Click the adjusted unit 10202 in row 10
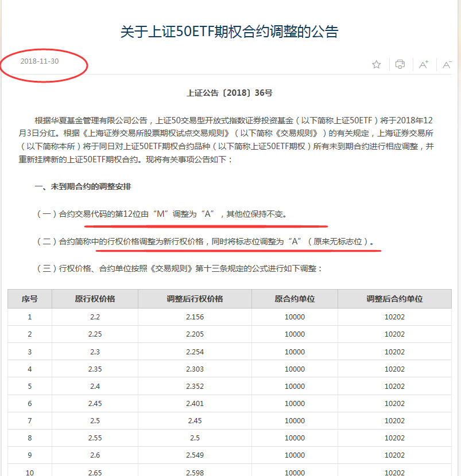 pos(394,473)
